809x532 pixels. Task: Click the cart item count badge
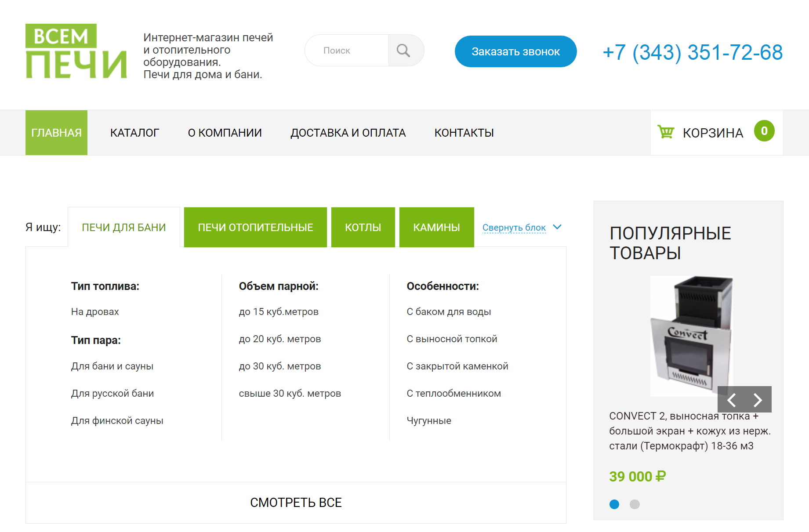tap(764, 131)
